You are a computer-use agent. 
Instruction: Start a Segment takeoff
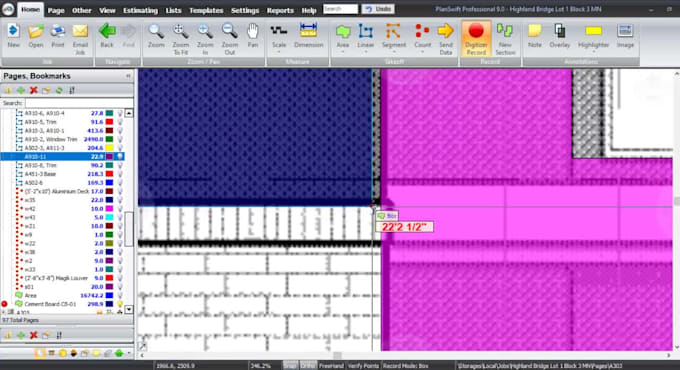coord(394,36)
